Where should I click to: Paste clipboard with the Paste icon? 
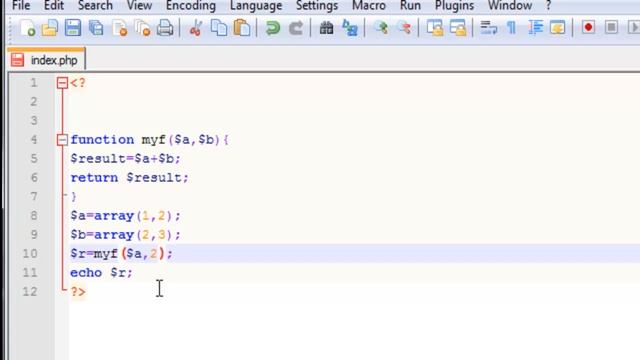point(242,28)
